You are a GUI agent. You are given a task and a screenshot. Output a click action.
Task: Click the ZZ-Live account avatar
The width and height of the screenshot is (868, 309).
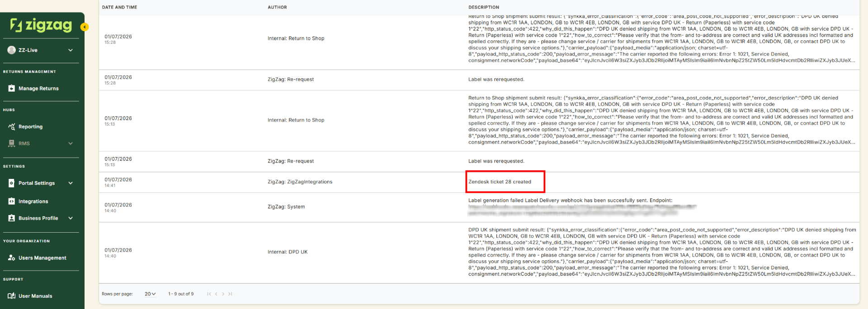pos(11,50)
